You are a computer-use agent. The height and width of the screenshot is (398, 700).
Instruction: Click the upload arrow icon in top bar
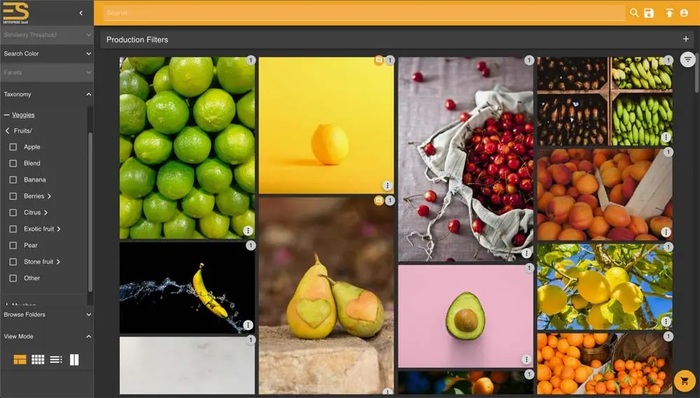[669, 13]
